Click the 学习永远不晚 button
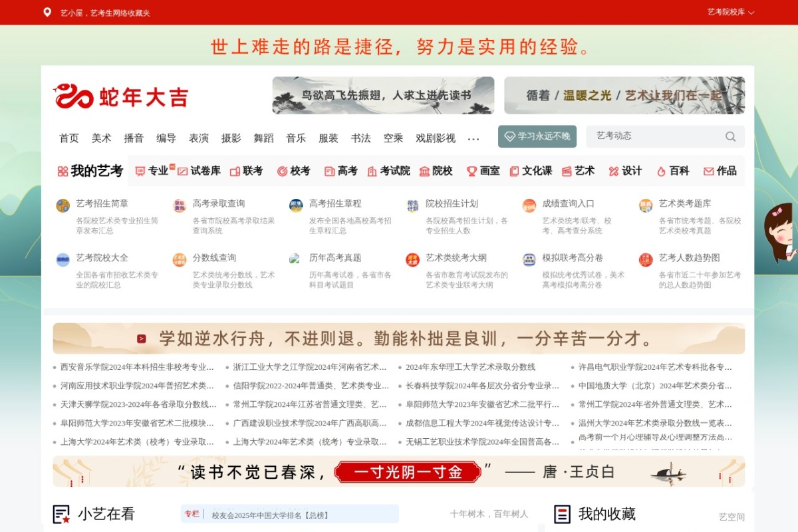Viewport: 798px width, 532px height. pos(537,136)
